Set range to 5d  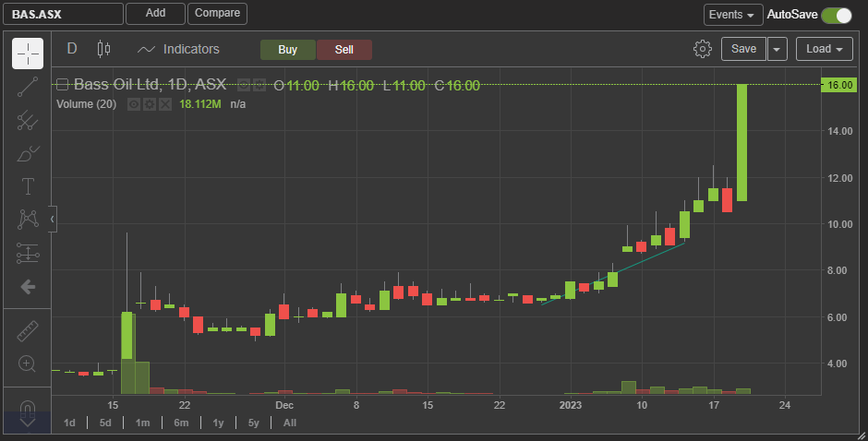click(105, 423)
